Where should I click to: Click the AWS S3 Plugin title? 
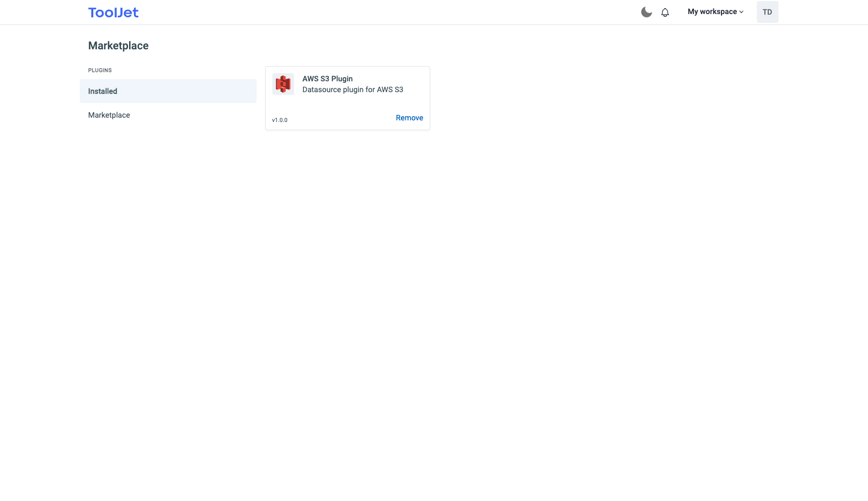tap(327, 79)
